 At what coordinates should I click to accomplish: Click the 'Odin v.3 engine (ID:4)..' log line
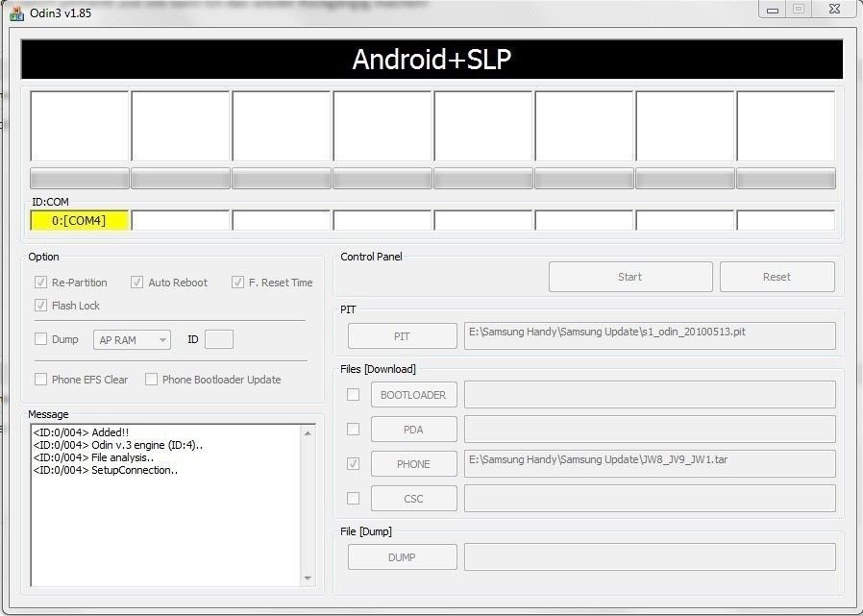click(x=118, y=445)
